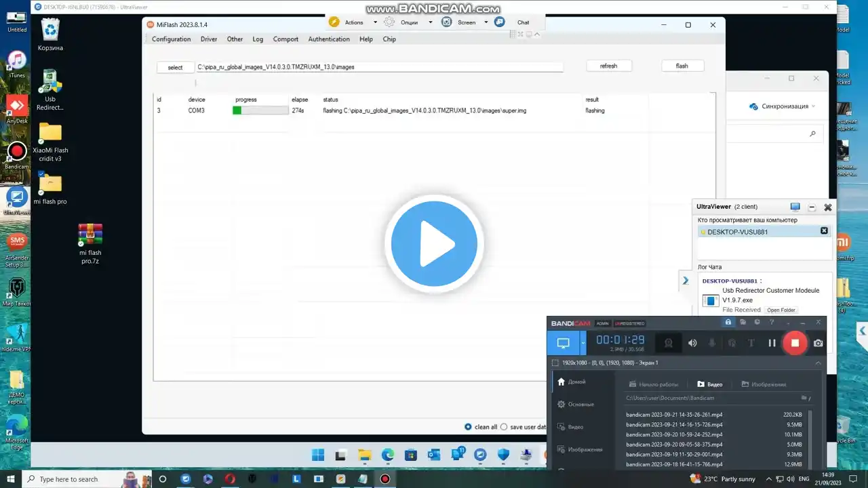Toggle the Bandicam microphone icon

coord(712,343)
